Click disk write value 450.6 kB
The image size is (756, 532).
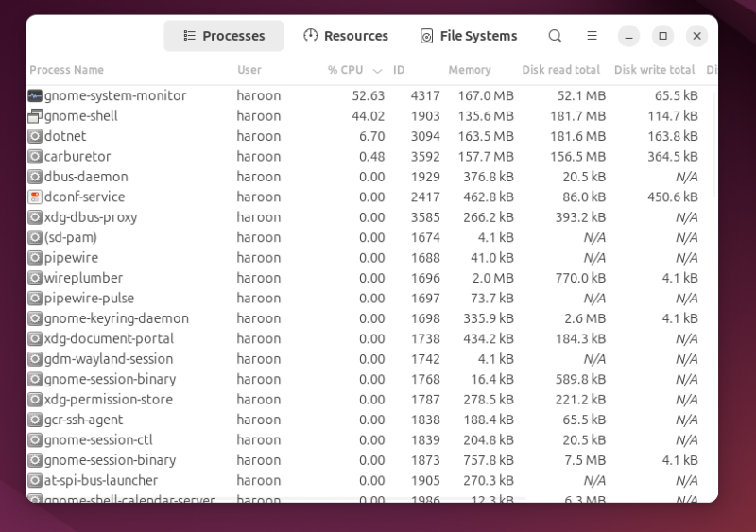coord(673,197)
